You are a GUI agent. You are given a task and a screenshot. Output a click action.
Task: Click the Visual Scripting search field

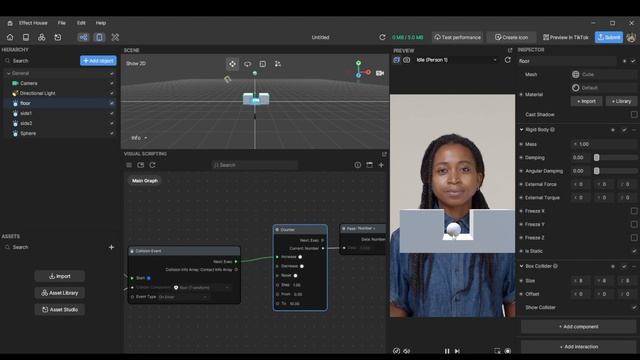(255, 165)
